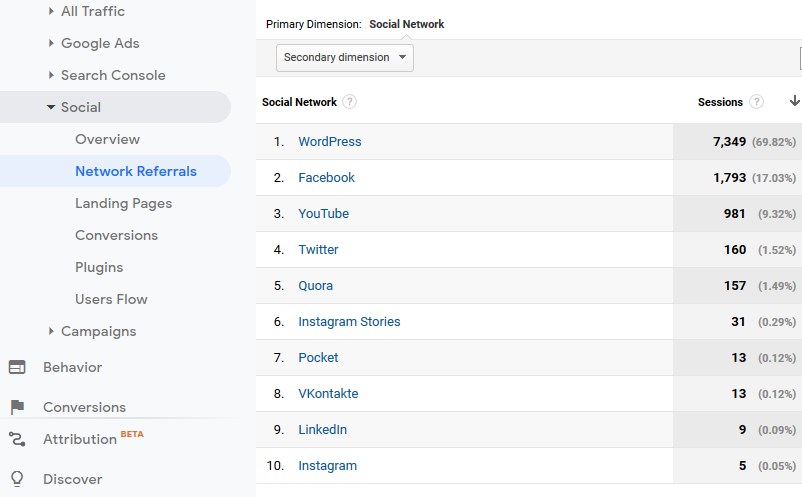Open the Social Overview report
Viewport: 802px width, 497px height.
click(x=107, y=139)
